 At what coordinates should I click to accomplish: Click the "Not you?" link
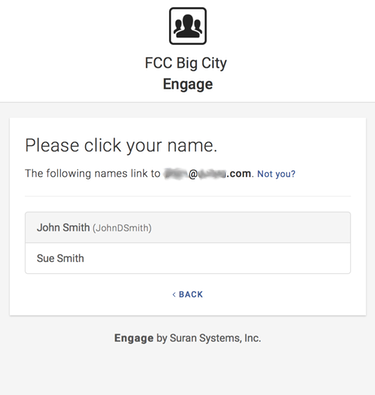pyautogui.click(x=276, y=174)
